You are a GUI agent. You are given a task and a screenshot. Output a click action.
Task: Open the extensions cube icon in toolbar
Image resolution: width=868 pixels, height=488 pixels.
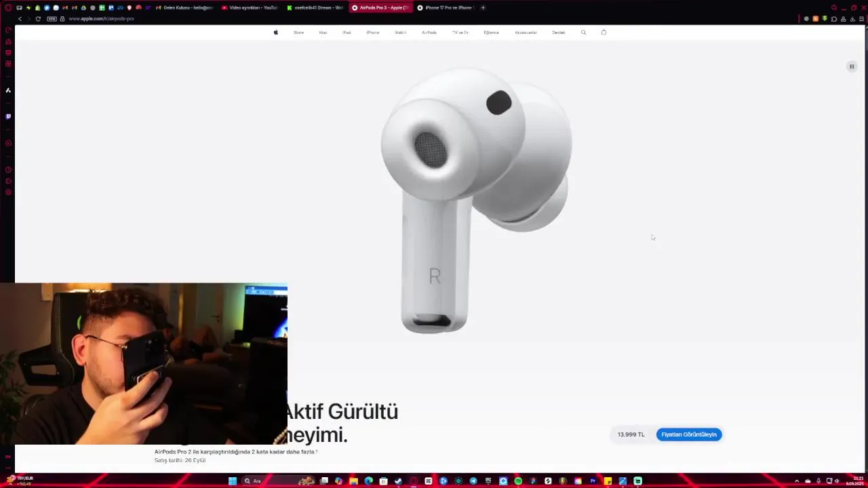pos(834,19)
